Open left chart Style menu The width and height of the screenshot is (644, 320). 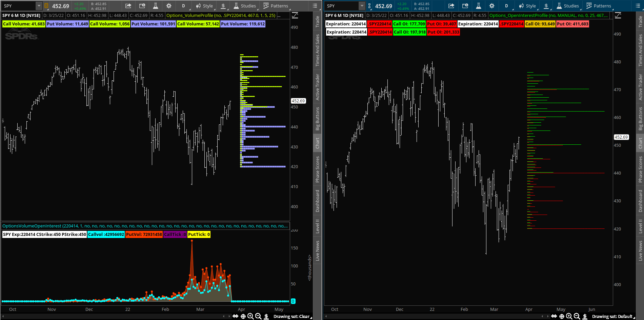point(205,6)
